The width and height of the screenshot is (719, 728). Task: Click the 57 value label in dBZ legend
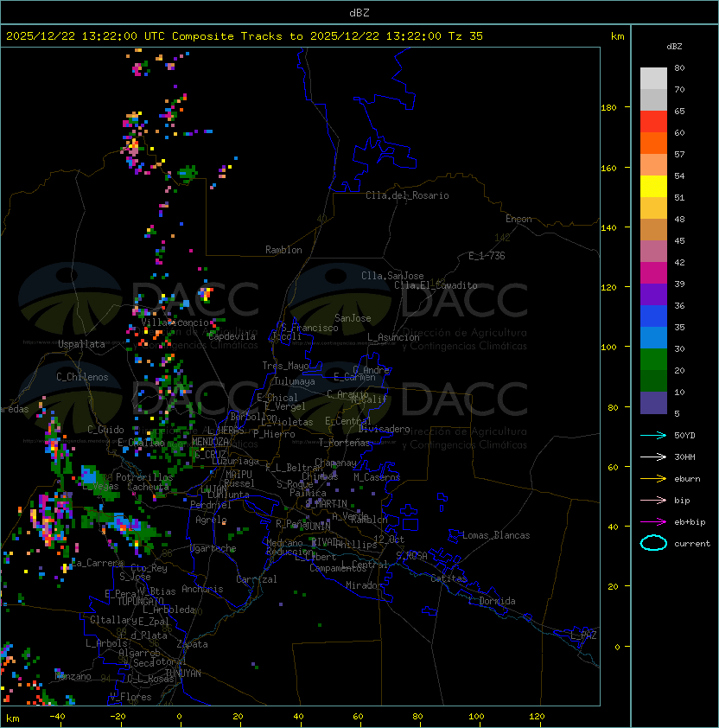click(679, 154)
